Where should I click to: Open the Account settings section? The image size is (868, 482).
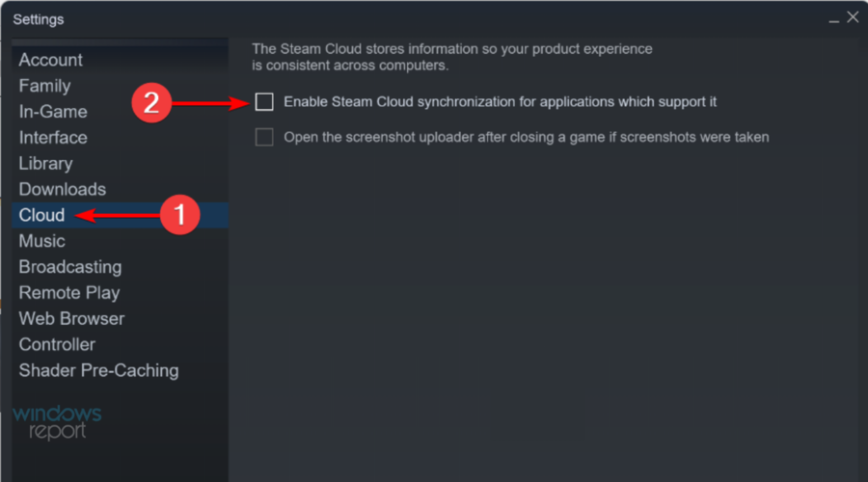[50, 60]
